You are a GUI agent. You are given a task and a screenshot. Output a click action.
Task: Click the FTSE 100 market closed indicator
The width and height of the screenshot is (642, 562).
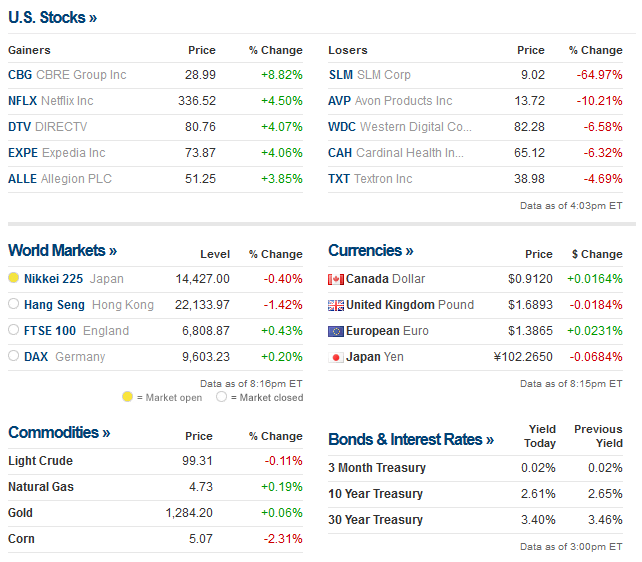click(14, 330)
